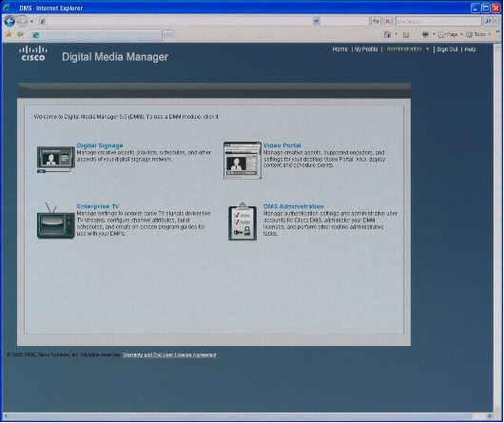The height and width of the screenshot is (423, 504).
Task: Click the Cisco Systems copyright text
Action: [x=64, y=355]
